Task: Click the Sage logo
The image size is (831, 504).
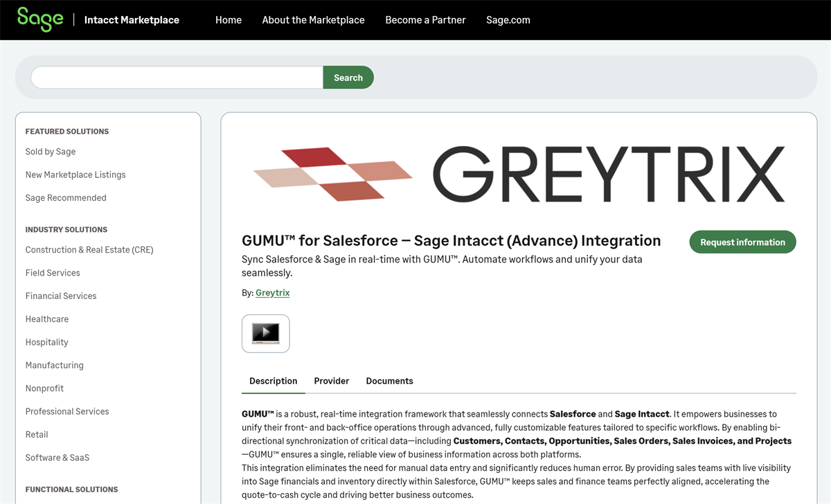Action: tap(40, 19)
